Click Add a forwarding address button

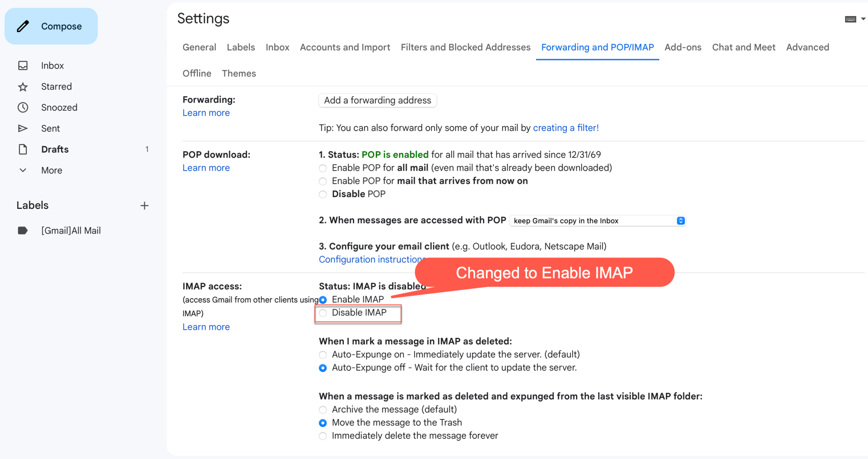pos(378,100)
